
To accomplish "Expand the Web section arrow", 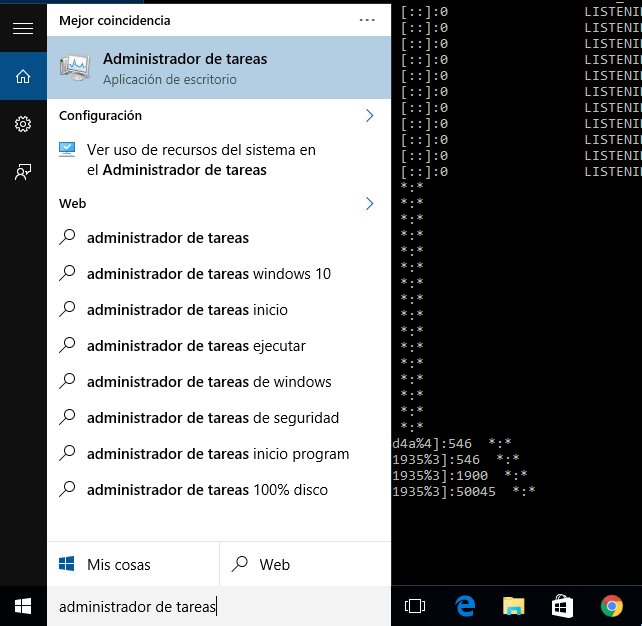I will (x=369, y=203).
